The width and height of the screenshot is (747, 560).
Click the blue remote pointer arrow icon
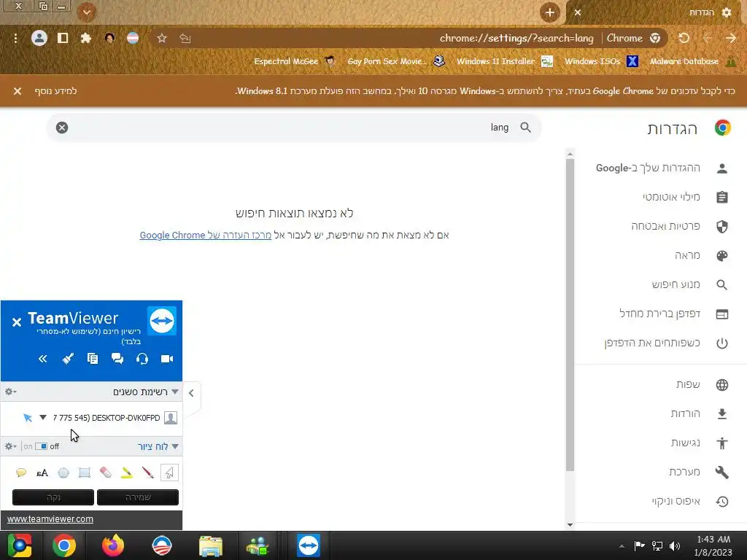[28, 418]
